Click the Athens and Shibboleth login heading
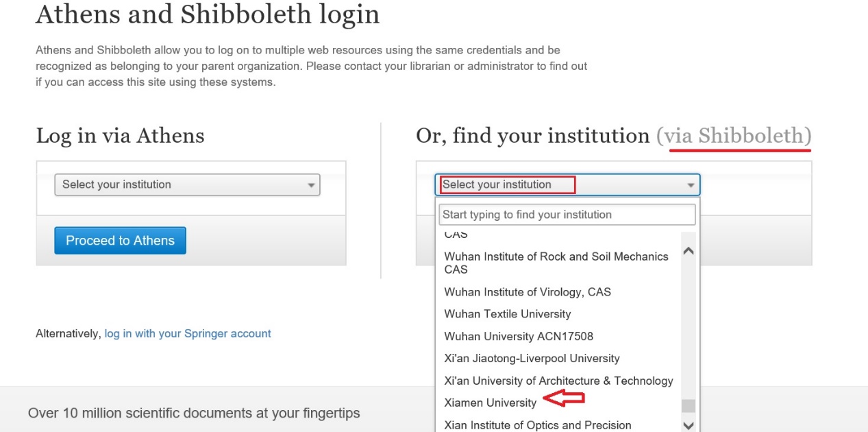The height and width of the screenshot is (432, 868). [x=207, y=14]
